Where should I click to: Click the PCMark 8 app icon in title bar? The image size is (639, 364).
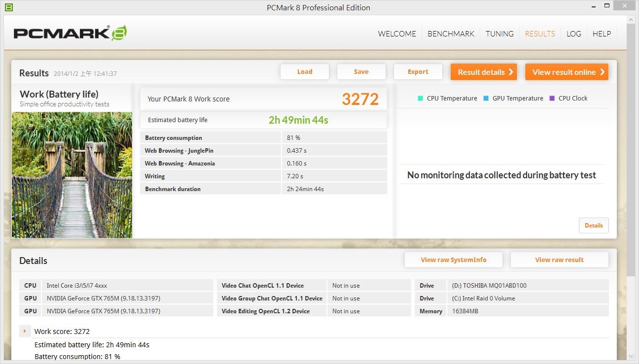tap(8, 7)
